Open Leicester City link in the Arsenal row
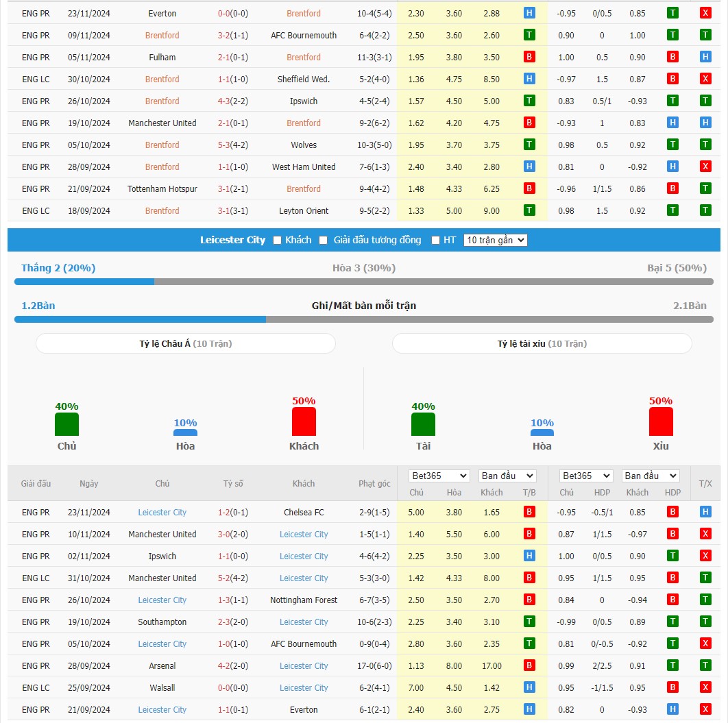Screen dimensions: 728x723 pos(304,665)
